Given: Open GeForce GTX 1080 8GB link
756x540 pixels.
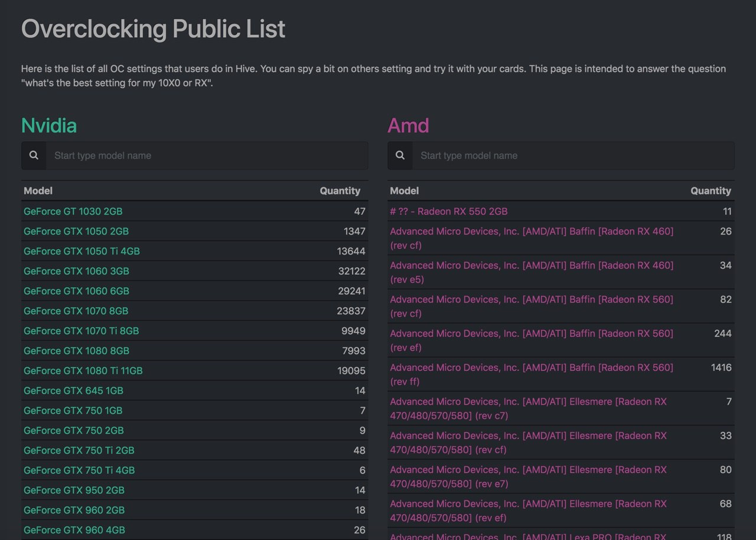Looking at the screenshot, I should (76, 351).
